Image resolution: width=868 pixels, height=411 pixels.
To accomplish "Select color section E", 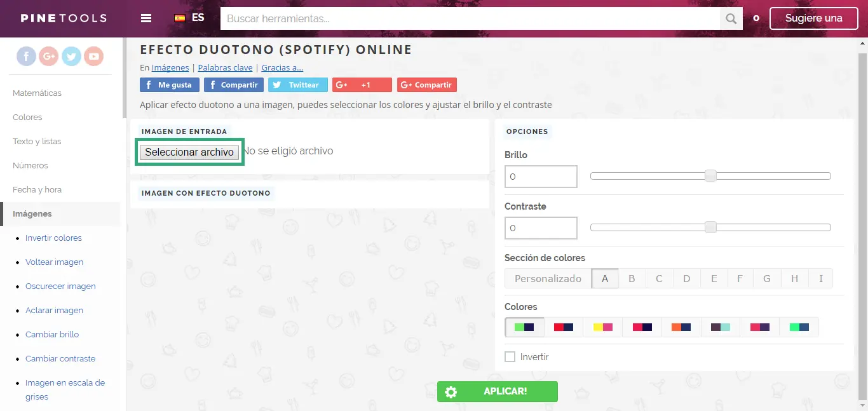I will [714, 278].
